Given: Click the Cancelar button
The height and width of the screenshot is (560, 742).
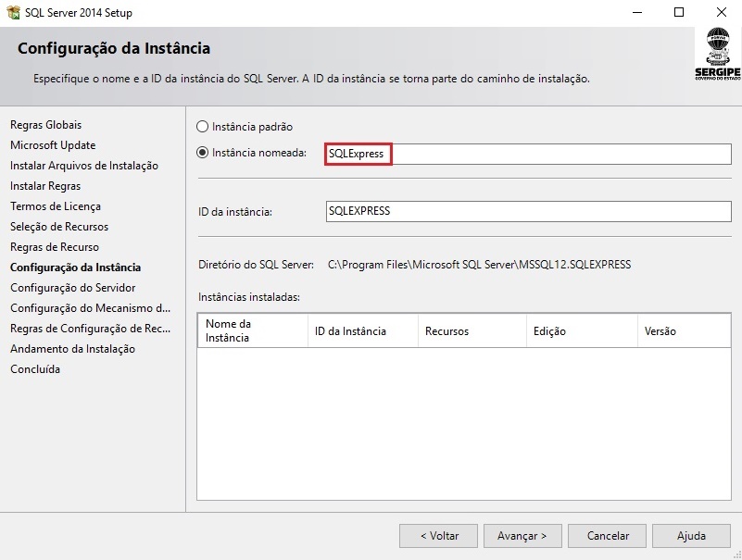Looking at the screenshot, I should click(x=608, y=536).
